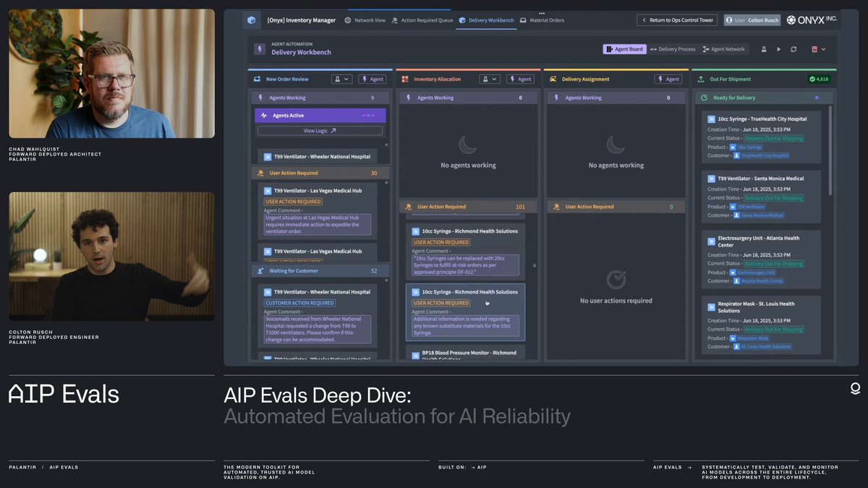The width and height of the screenshot is (868, 488).
Task: Click the 4,618 shipment count badge
Action: (x=819, y=79)
